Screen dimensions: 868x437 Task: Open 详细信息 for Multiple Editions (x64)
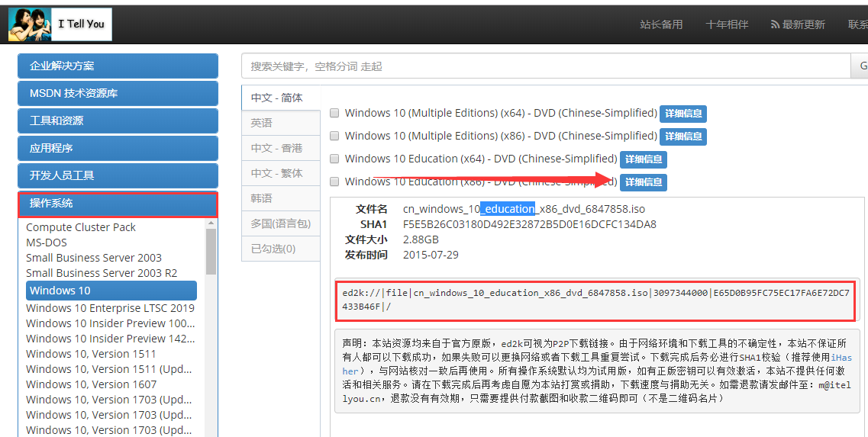pos(682,114)
